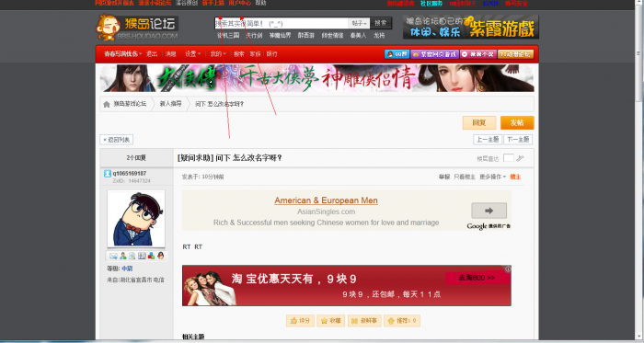644x343 pixels.
Task: Expand the 更多操作 more actions menu
Action: pyautogui.click(x=492, y=177)
